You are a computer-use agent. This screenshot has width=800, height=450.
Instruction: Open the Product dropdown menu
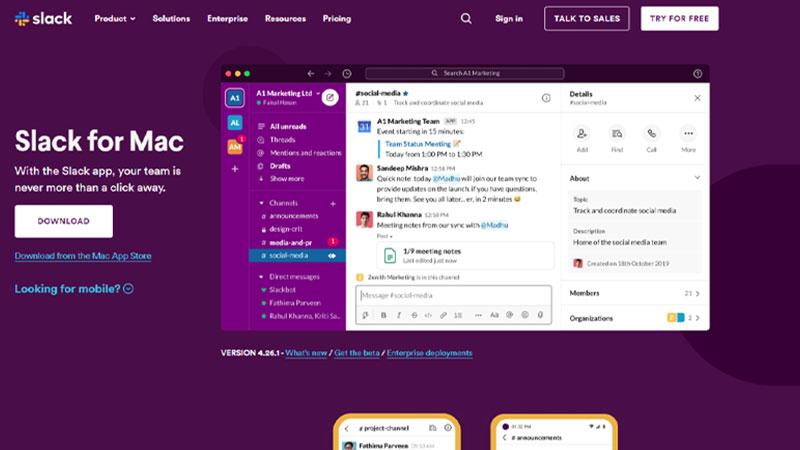tap(115, 19)
